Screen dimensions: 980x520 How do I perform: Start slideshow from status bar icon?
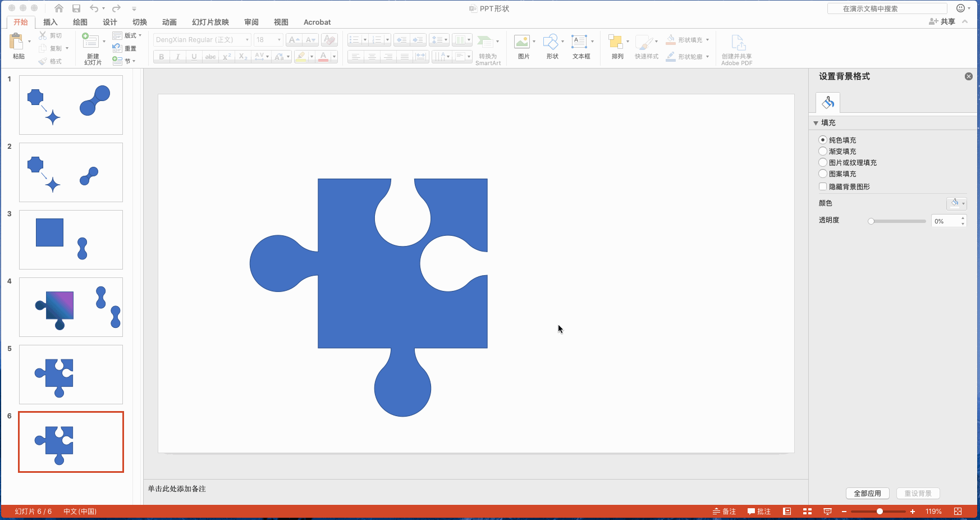click(827, 512)
